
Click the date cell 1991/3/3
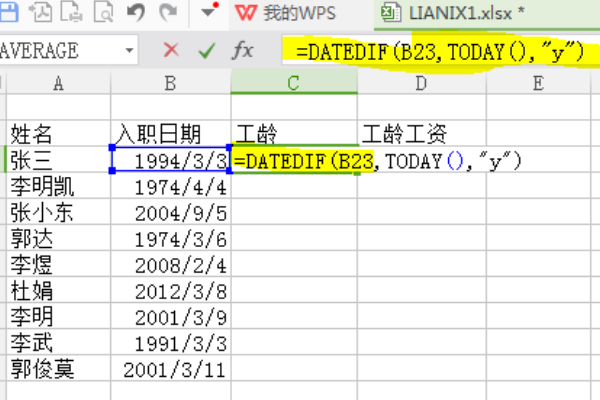[x=171, y=342]
